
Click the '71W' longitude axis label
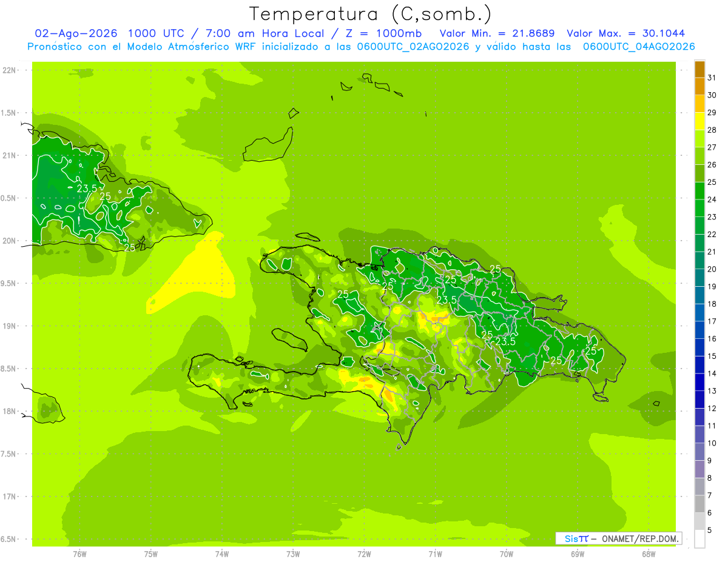(x=435, y=554)
